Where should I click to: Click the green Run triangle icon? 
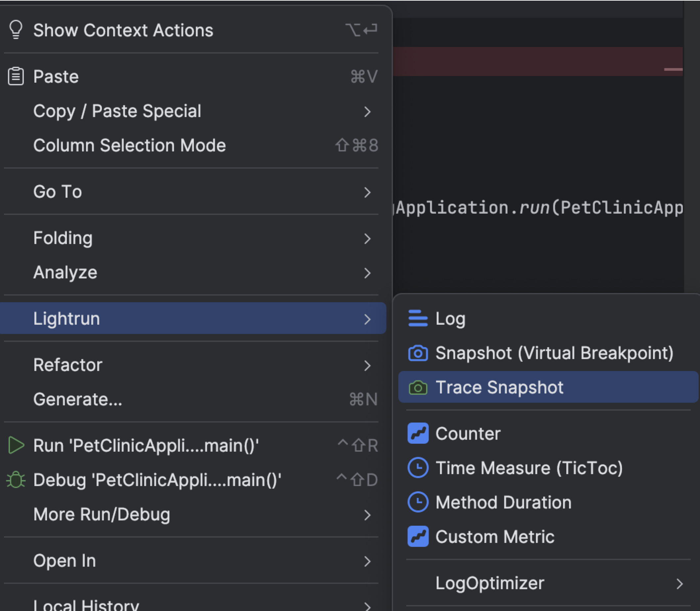coord(16,445)
